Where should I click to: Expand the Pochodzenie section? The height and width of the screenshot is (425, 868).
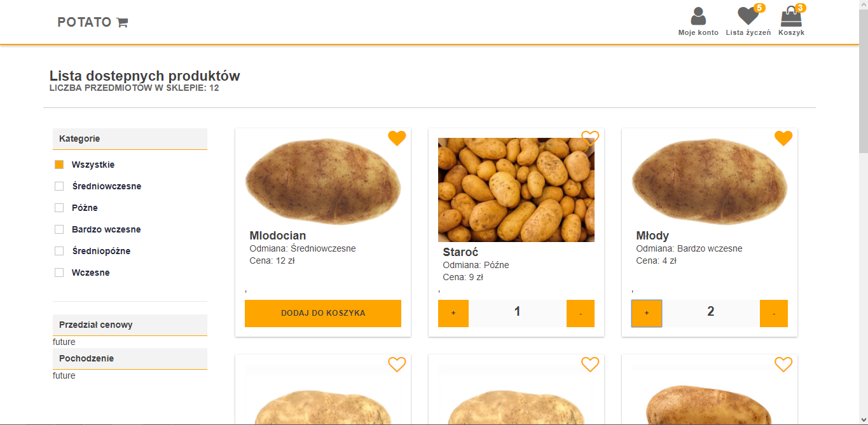click(130, 358)
